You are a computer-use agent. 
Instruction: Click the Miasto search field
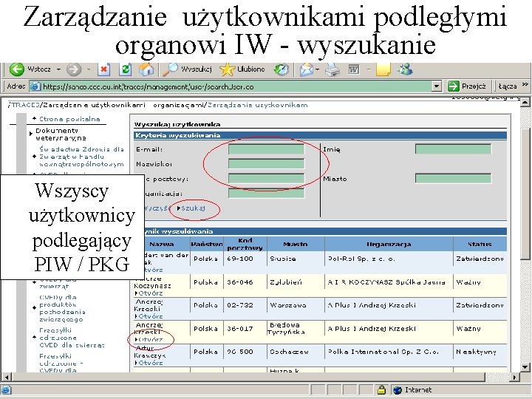453,179
